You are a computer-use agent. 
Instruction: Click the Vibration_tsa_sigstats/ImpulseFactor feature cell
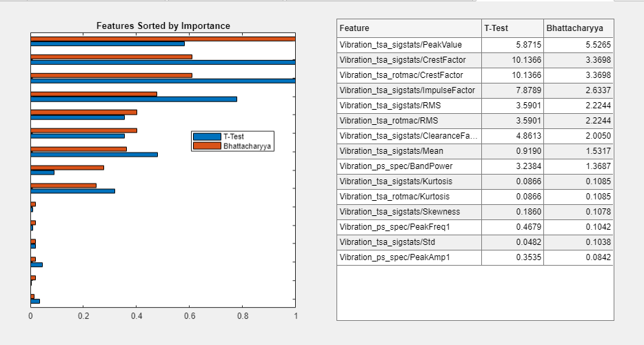409,90
